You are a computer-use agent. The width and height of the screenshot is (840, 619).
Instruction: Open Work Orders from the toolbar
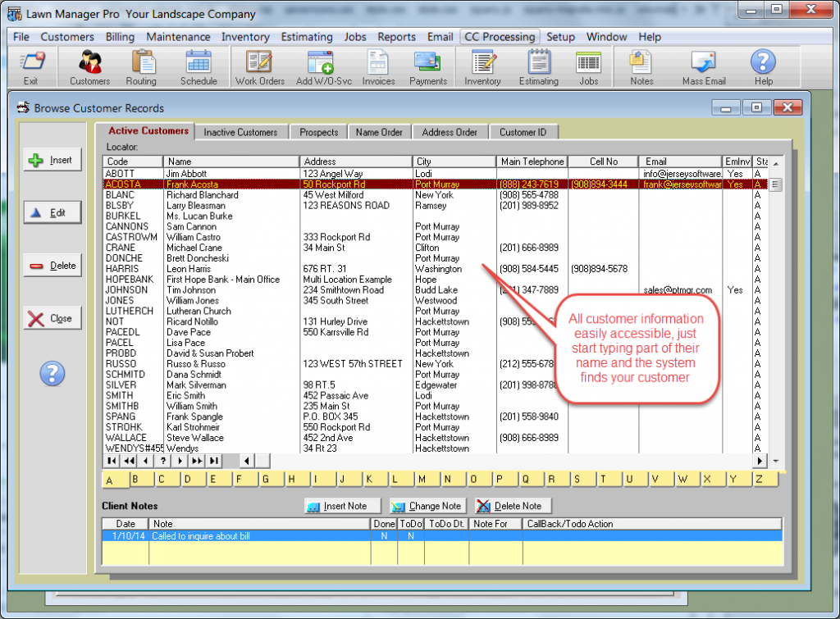click(260, 67)
